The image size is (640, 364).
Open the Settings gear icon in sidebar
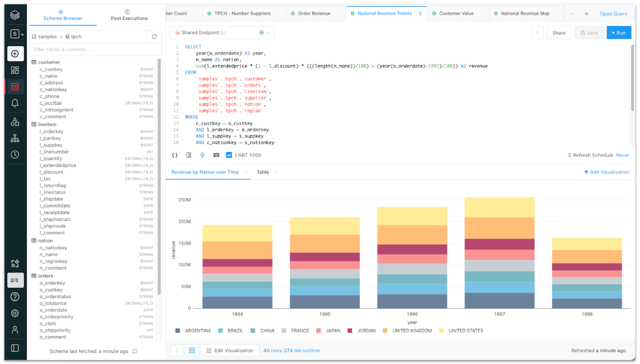15,313
